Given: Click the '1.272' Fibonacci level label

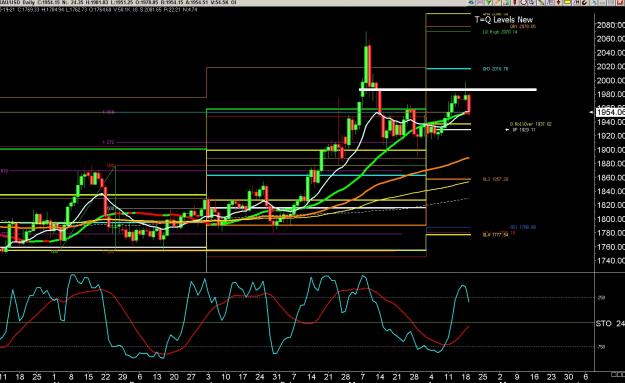Looking at the screenshot, I should click(108, 142).
